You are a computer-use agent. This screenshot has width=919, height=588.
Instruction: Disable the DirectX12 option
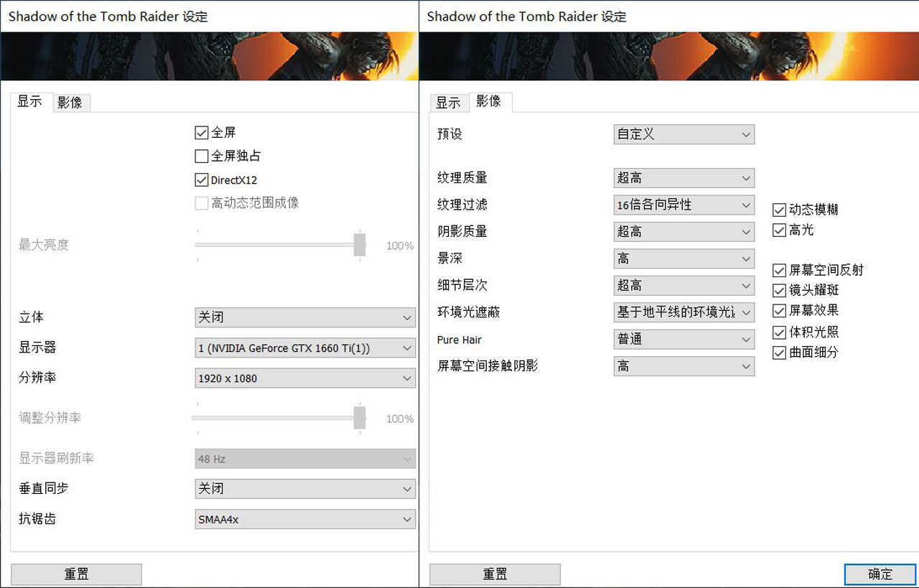pos(202,179)
